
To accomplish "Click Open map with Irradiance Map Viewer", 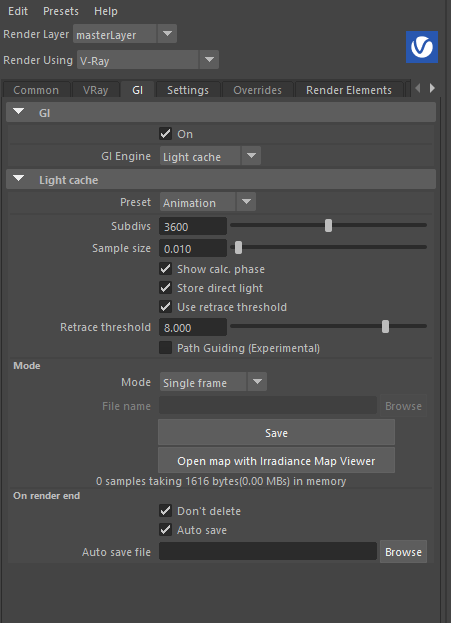I will tap(276, 460).
